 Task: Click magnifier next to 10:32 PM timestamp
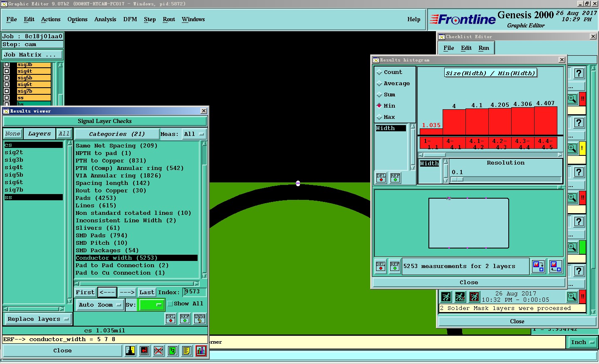coord(572,297)
